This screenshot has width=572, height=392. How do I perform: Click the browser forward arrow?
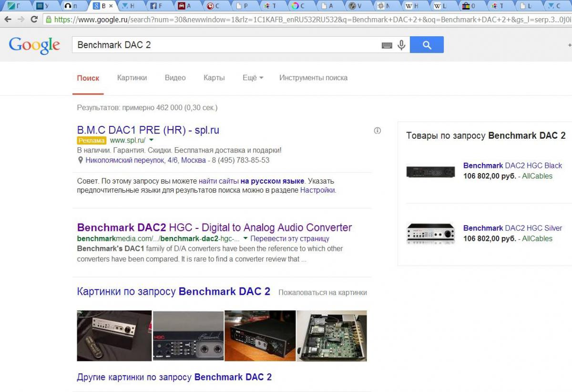point(21,20)
